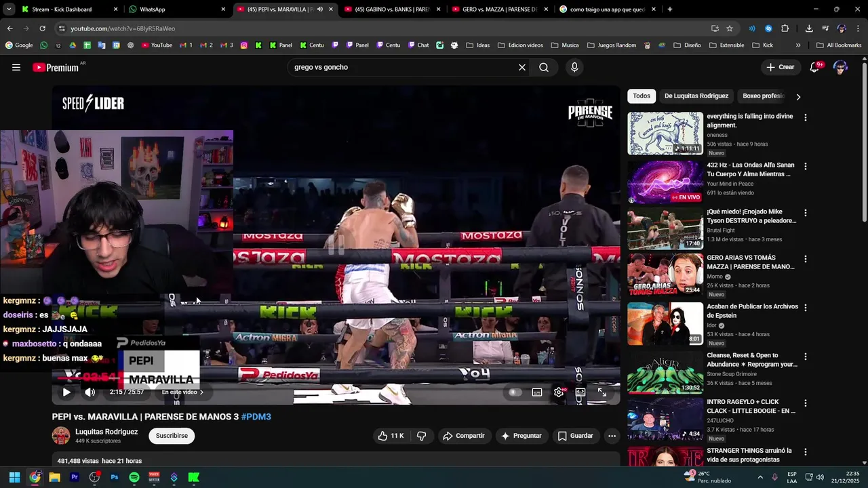This screenshot has width=868, height=488.
Task: Select the 'De Luquitas Rodriguez' filter chip
Action: pos(696,96)
